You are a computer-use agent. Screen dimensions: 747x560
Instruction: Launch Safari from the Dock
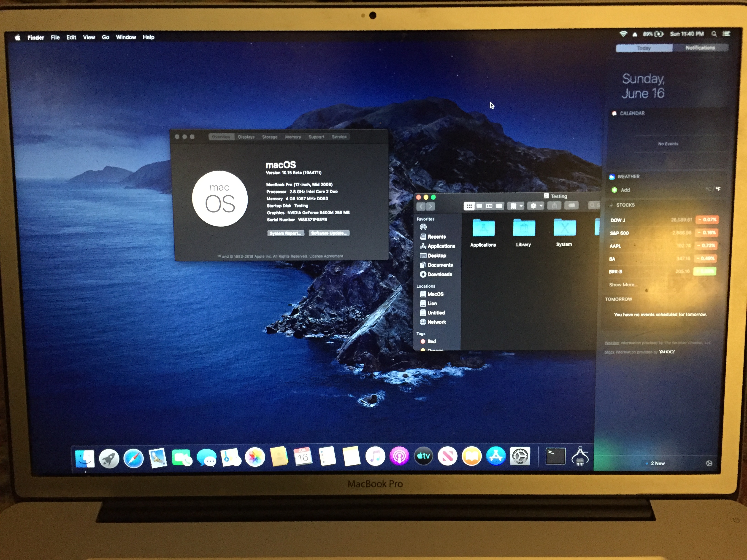[133, 458]
